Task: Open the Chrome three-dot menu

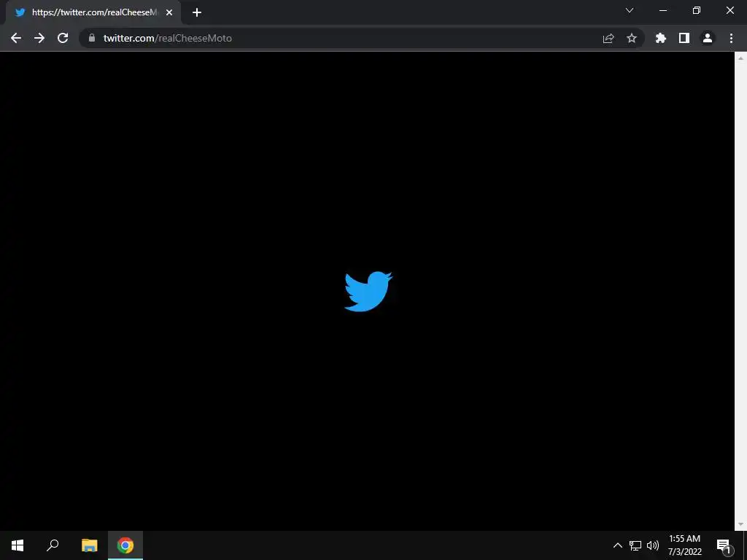Action: (x=731, y=38)
